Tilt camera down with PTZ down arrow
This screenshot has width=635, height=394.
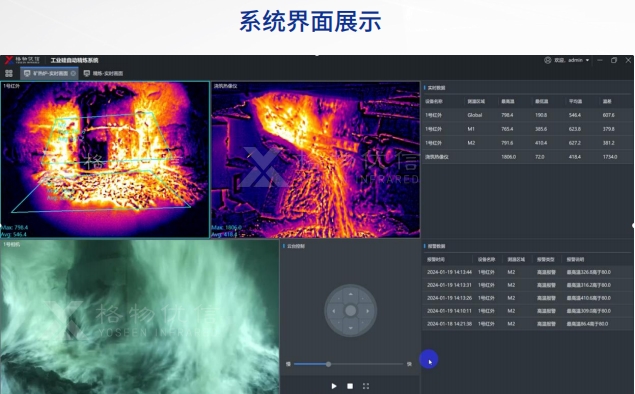(351, 328)
